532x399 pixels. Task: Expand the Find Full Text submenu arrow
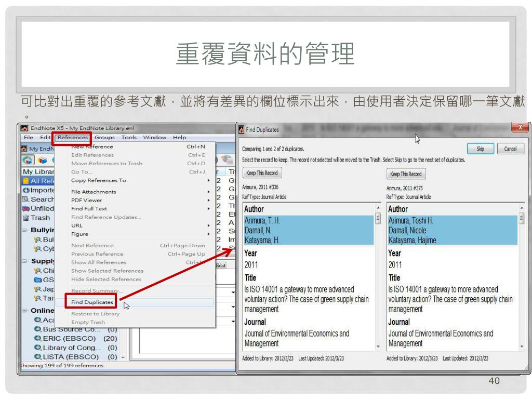coord(209,209)
